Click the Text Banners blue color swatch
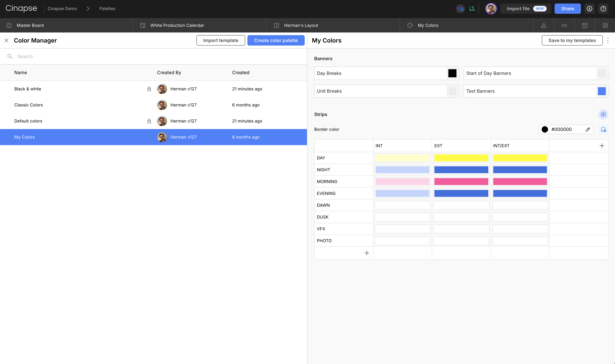Image resolution: width=615 pixels, height=364 pixels. (x=602, y=91)
